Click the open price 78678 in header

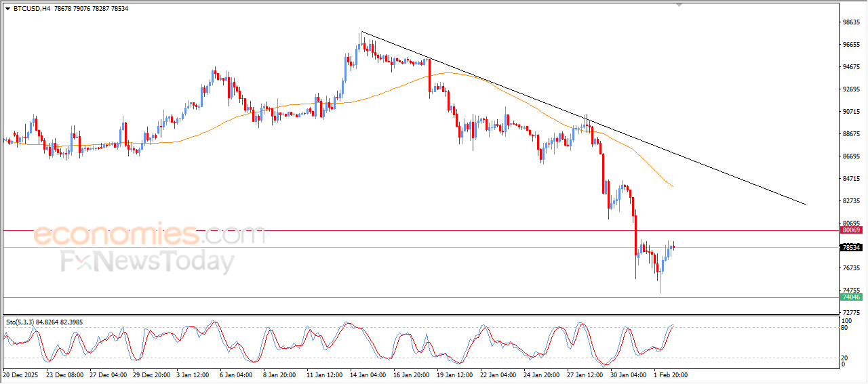point(61,8)
